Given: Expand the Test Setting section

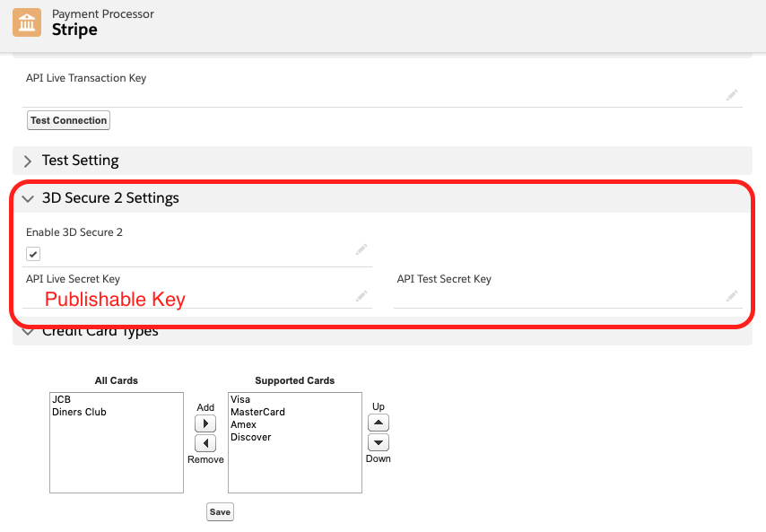Looking at the screenshot, I should (x=28, y=161).
